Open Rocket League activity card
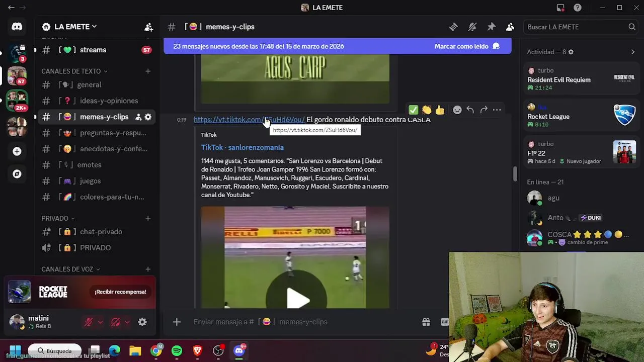 click(x=581, y=116)
